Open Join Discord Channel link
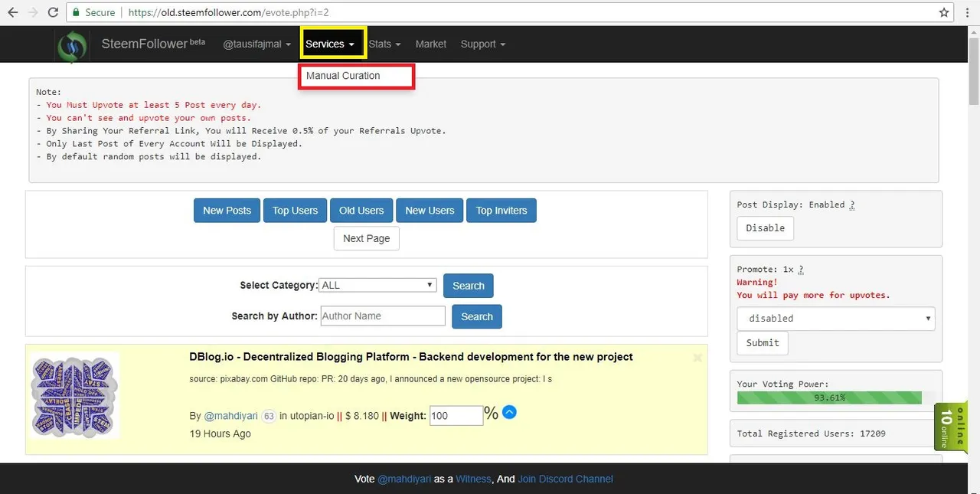This screenshot has width=980, height=494. (x=565, y=479)
